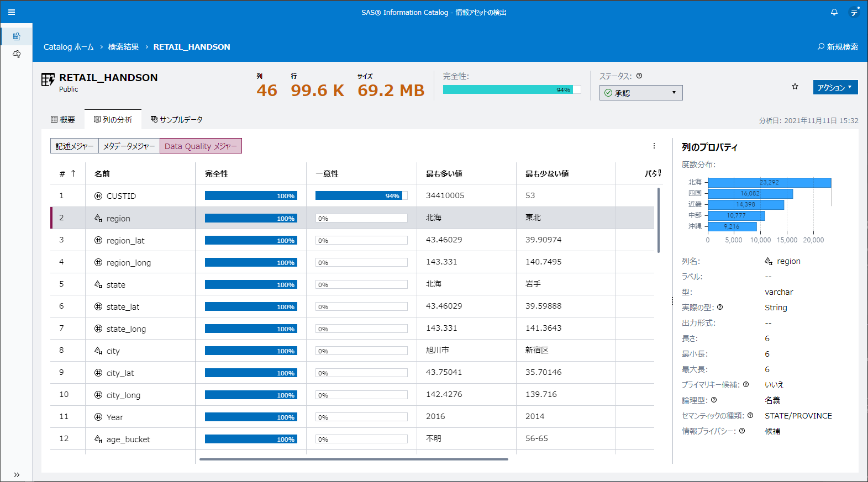Click the panel splitter handle

point(672,301)
